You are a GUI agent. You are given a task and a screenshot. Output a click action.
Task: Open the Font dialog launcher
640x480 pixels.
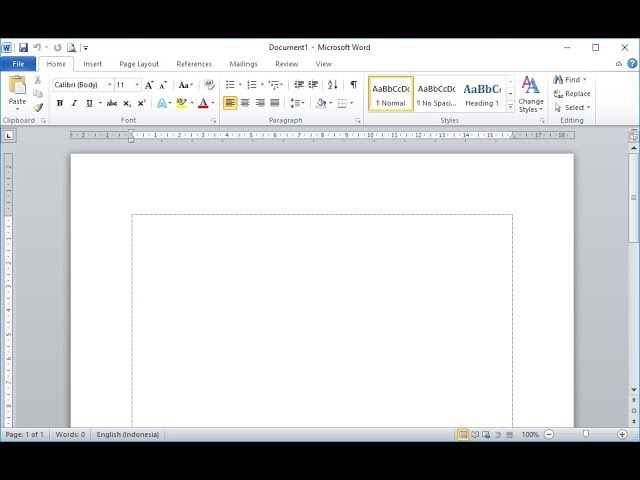213,121
